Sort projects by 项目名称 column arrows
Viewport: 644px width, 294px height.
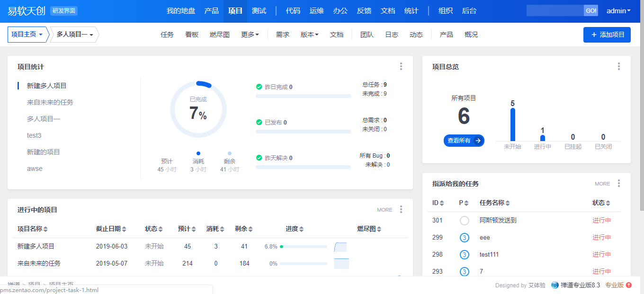[x=45, y=229]
